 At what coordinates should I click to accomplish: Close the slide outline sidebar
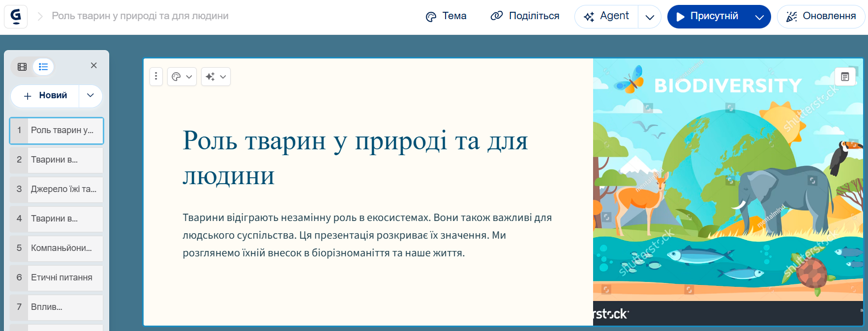(93, 65)
